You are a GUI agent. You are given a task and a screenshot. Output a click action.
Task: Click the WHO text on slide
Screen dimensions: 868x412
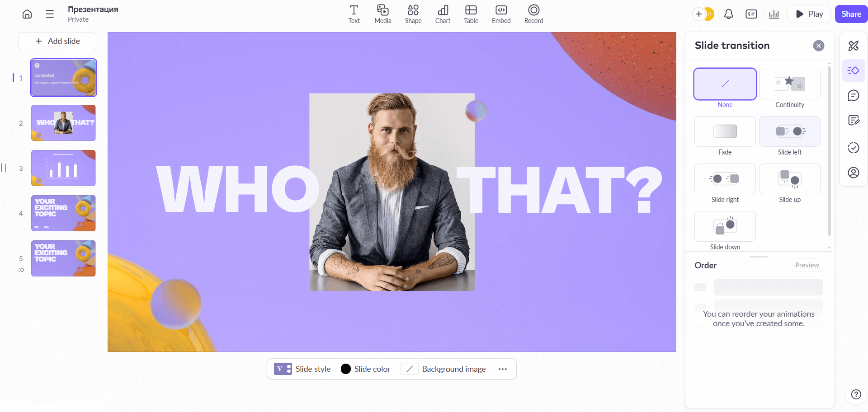coord(237,189)
